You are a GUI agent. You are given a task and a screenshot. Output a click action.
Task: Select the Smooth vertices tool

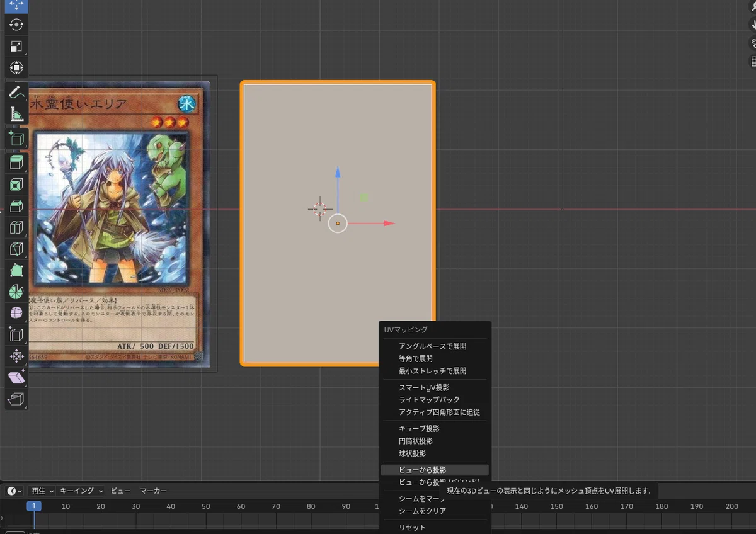[x=16, y=313]
